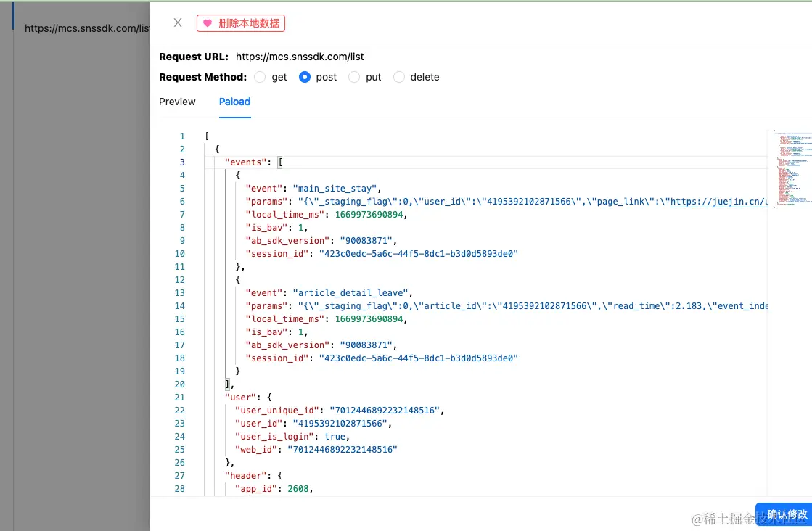Click line number 20 in the gutter

click(x=179, y=384)
